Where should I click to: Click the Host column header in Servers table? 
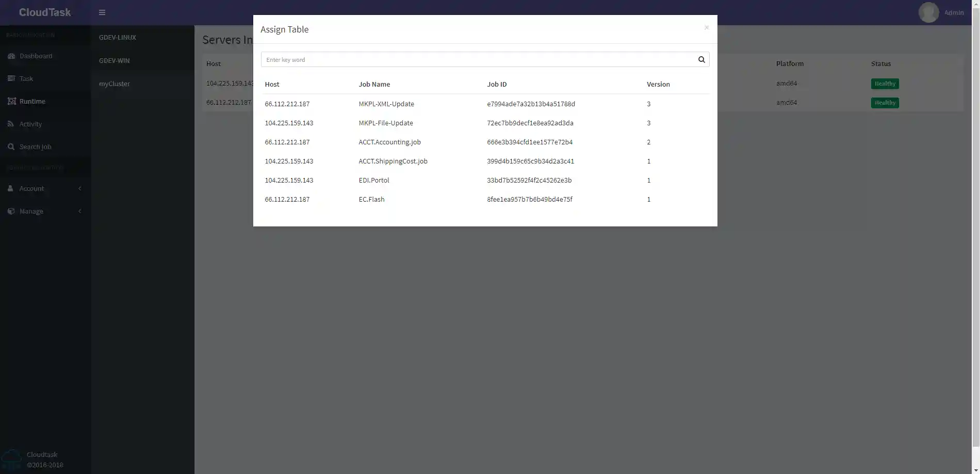(x=214, y=63)
